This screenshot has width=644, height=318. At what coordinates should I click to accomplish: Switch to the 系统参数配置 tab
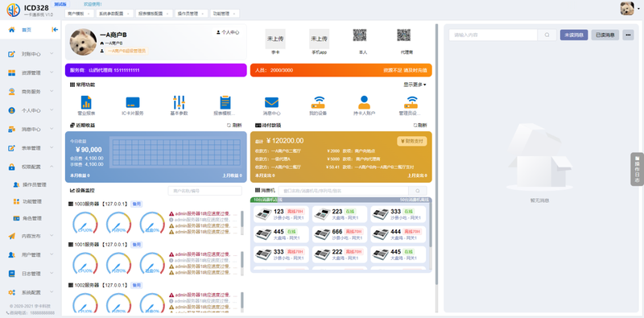click(110, 14)
